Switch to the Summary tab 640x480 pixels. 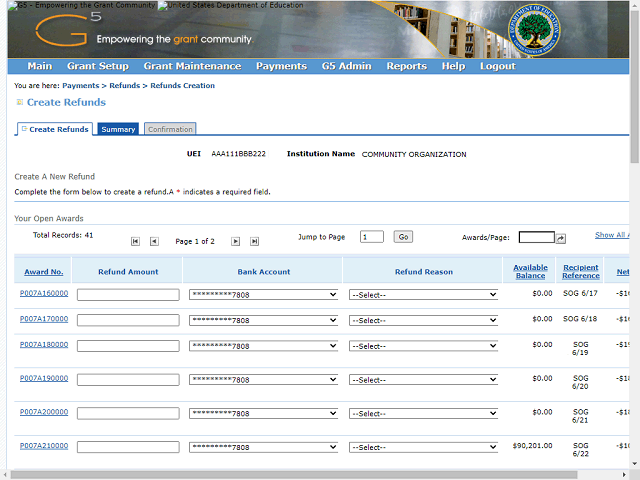tap(118, 129)
